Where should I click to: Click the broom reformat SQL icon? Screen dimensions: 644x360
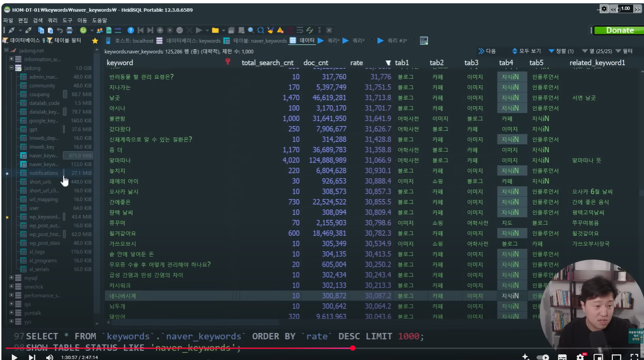coord(270,30)
